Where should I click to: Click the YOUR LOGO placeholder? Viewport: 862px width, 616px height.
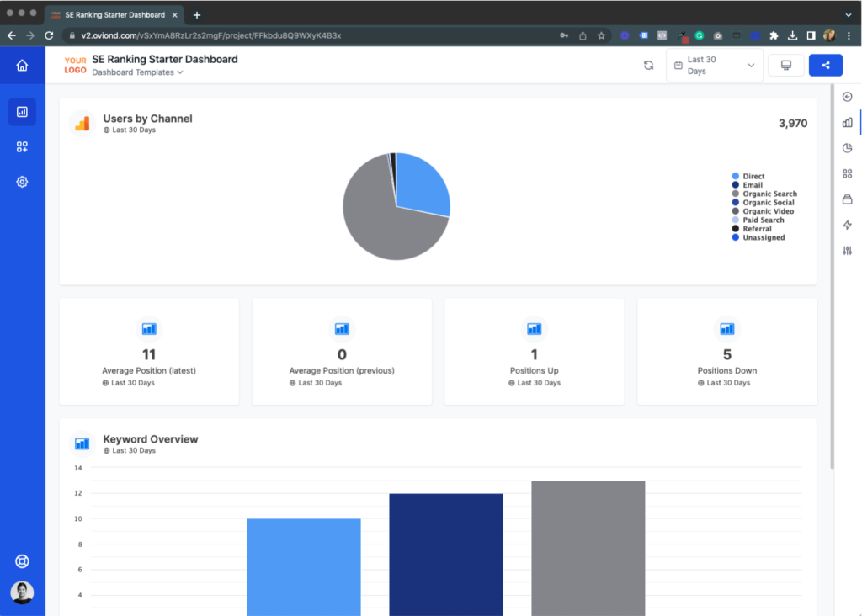75,66
